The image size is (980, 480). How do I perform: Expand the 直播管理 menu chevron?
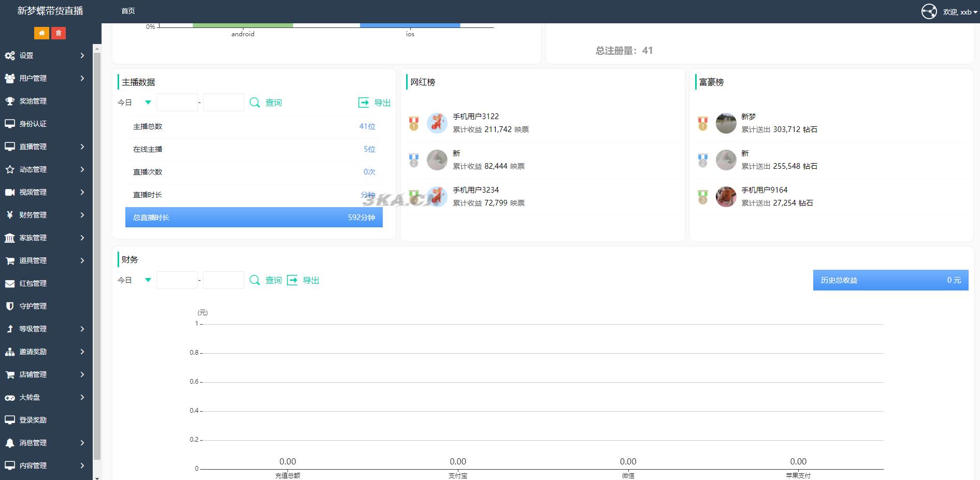tap(82, 147)
